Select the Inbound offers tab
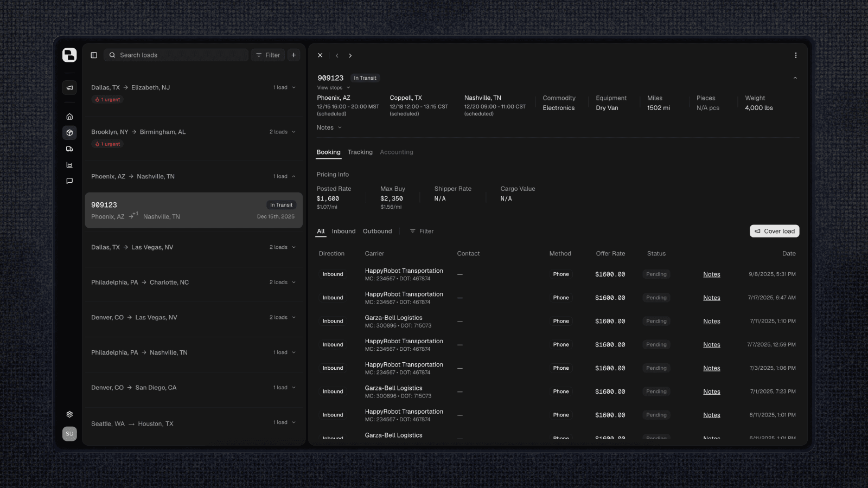Screen dimensions: 868x488 [344, 232]
